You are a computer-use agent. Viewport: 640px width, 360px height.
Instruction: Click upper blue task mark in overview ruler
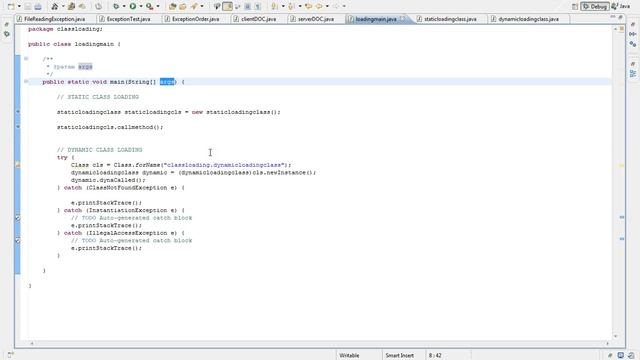click(622, 217)
